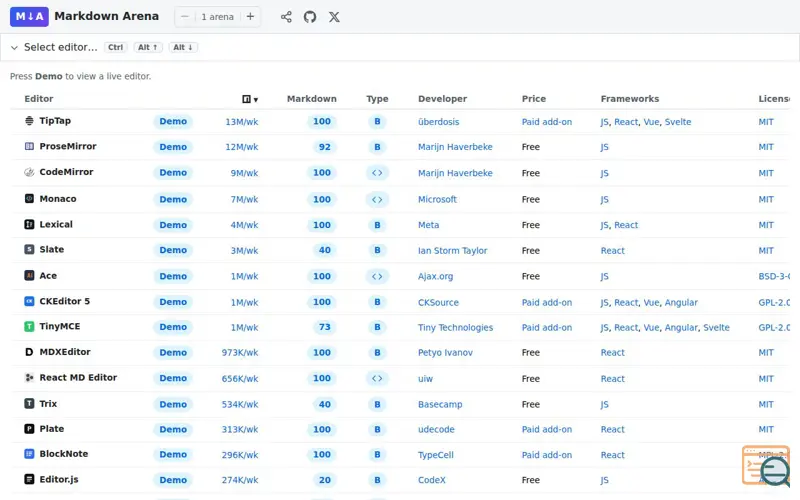Click the TipTap editor icon

(29, 121)
